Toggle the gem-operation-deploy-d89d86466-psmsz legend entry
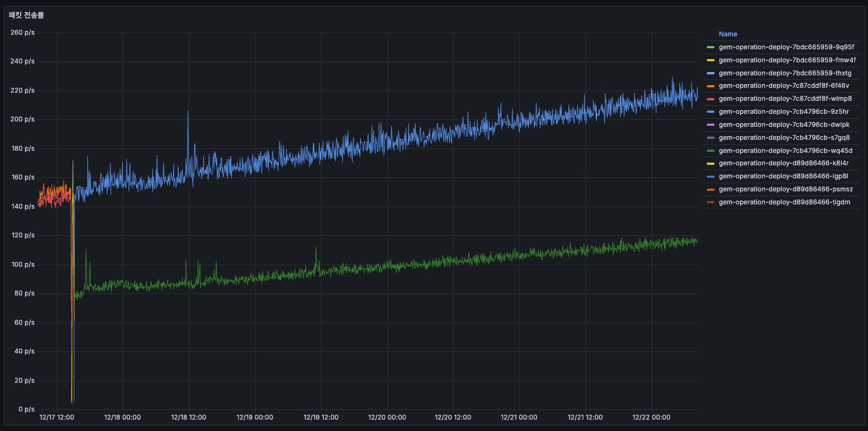Screen dimensions: 868x431 [x=786, y=189]
